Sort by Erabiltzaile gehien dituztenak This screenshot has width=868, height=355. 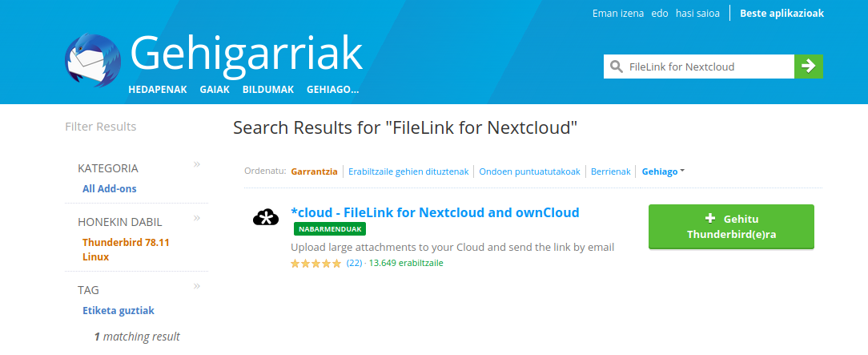[x=408, y=171]
